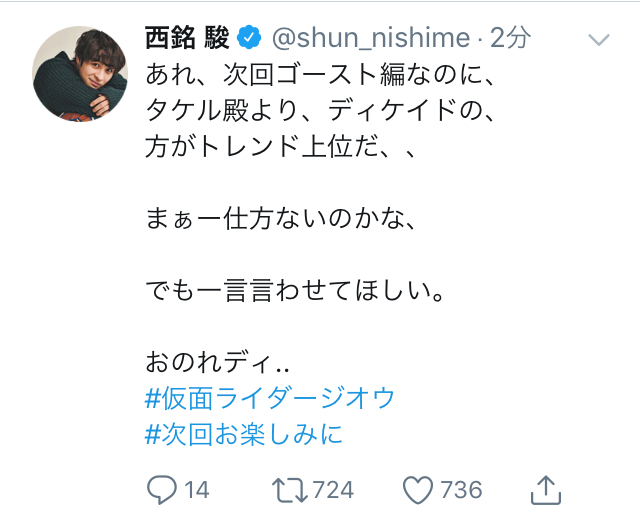Click the blue verified badge
Viewport: 640px width, 515px height.
pos(249,39)
